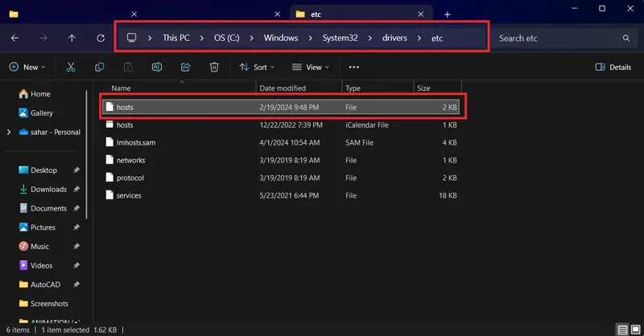The height and width of the screenshot is (336, 644).
Task: Open Music in the sidebar
Action: pos(34,247)
